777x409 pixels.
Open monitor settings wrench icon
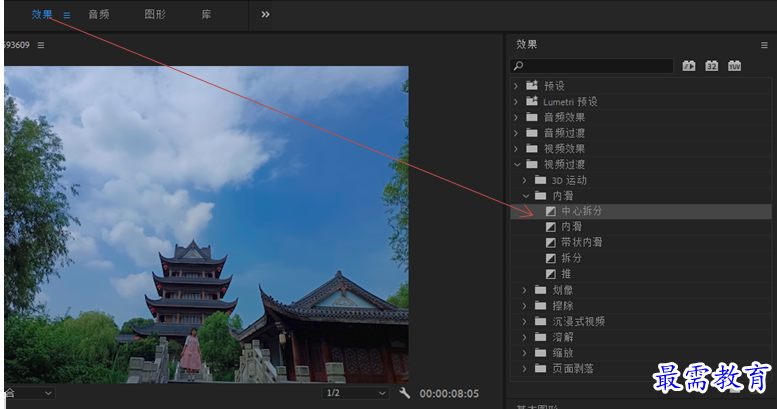pos(404,393)
